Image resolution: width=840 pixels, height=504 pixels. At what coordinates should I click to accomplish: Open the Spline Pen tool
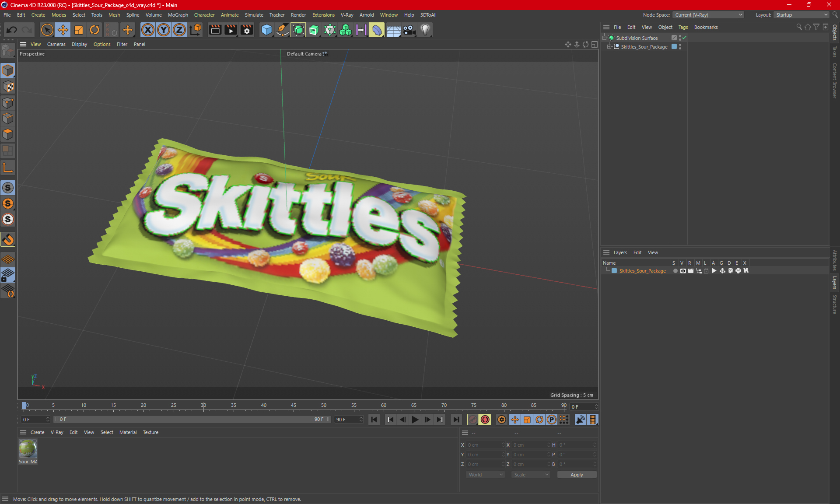tap(282, 30)
